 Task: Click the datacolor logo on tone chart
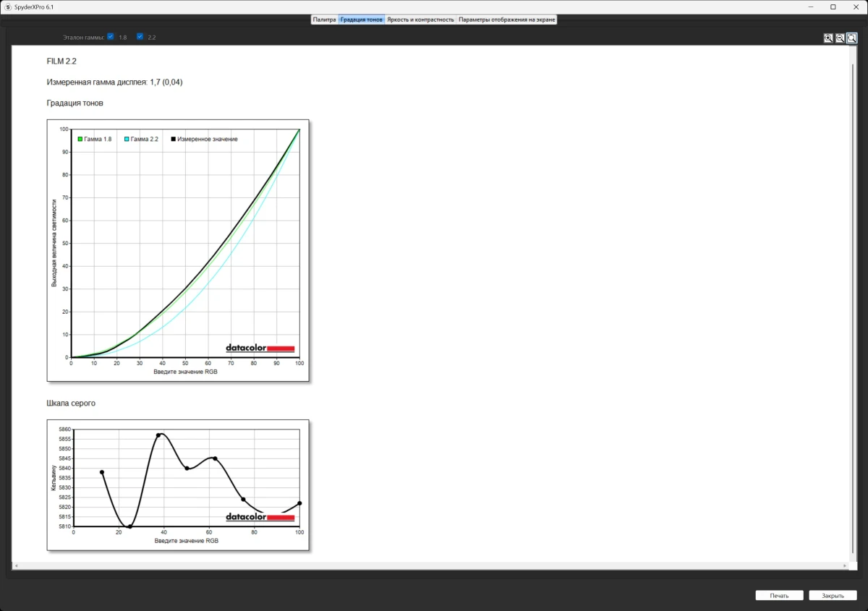pos(260,348)
